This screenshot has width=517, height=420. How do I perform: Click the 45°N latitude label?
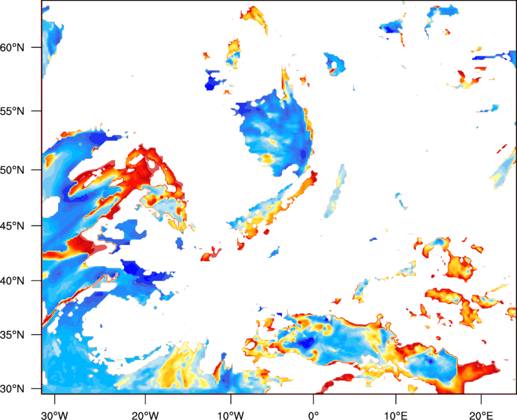tap(12, 226)
